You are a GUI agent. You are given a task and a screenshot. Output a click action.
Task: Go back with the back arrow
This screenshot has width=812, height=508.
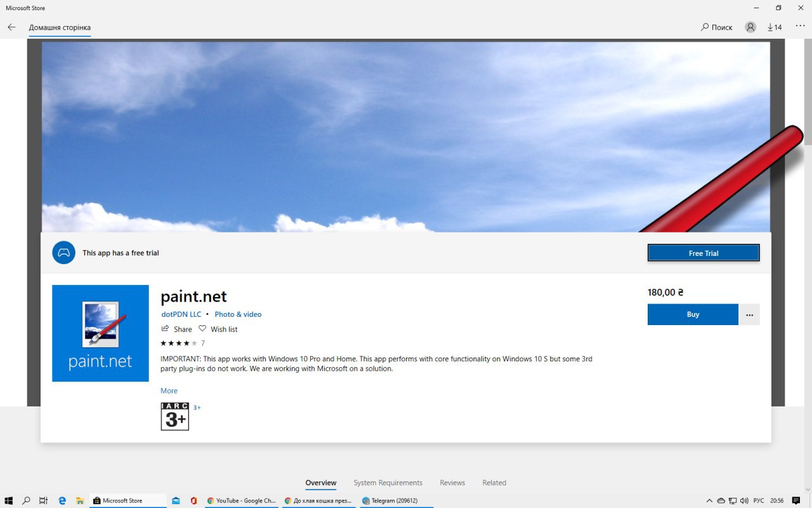tap(11, 27)
